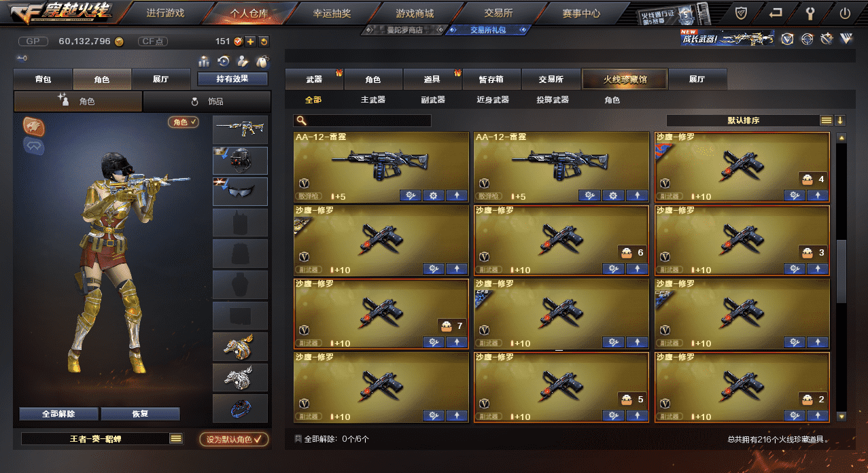Click the shield security icon

[x=741, y=12]
